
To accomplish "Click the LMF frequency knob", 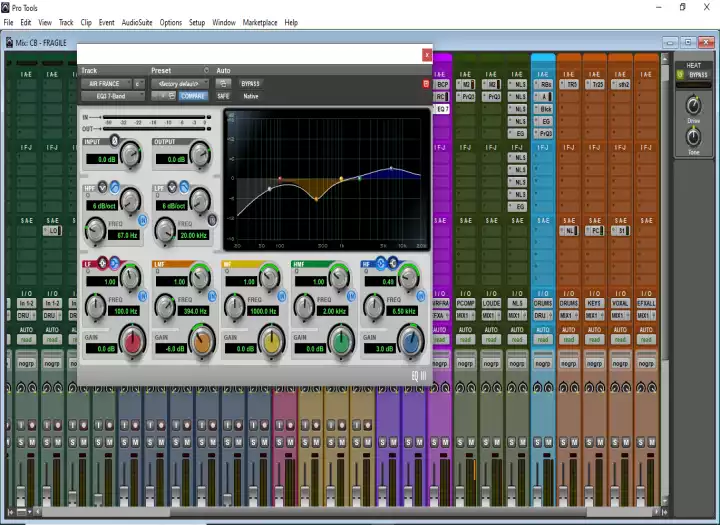I will pos(164,307).
